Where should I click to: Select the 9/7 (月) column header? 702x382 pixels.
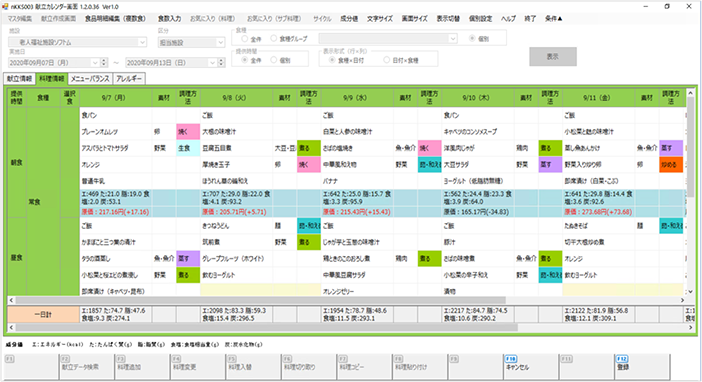pyautogui.click(x=116, y=98)
